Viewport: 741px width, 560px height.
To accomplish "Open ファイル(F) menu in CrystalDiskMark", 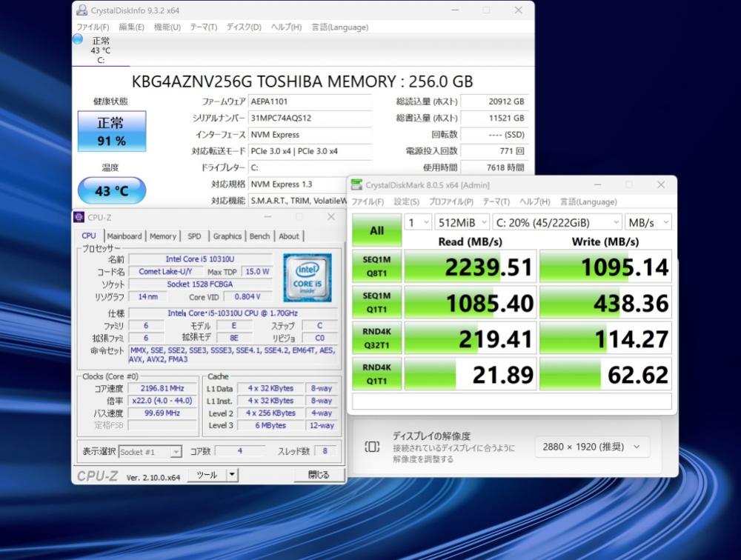I will click(x=368, y=201).
